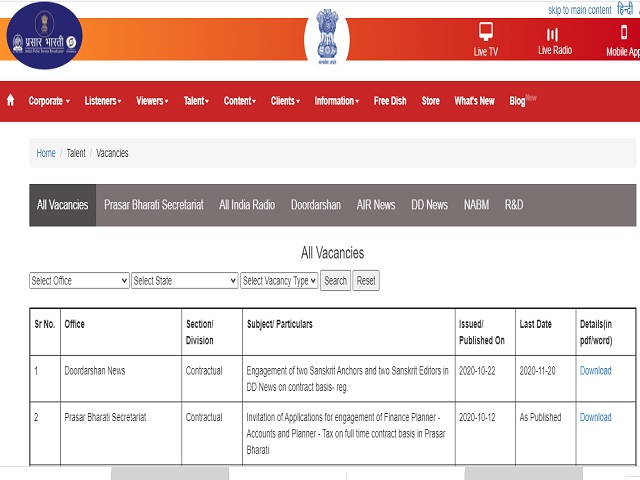Click the All Vacancies page heading
Image resolution: width=640 pixels, height=480 pixels.
click(333, 253)
